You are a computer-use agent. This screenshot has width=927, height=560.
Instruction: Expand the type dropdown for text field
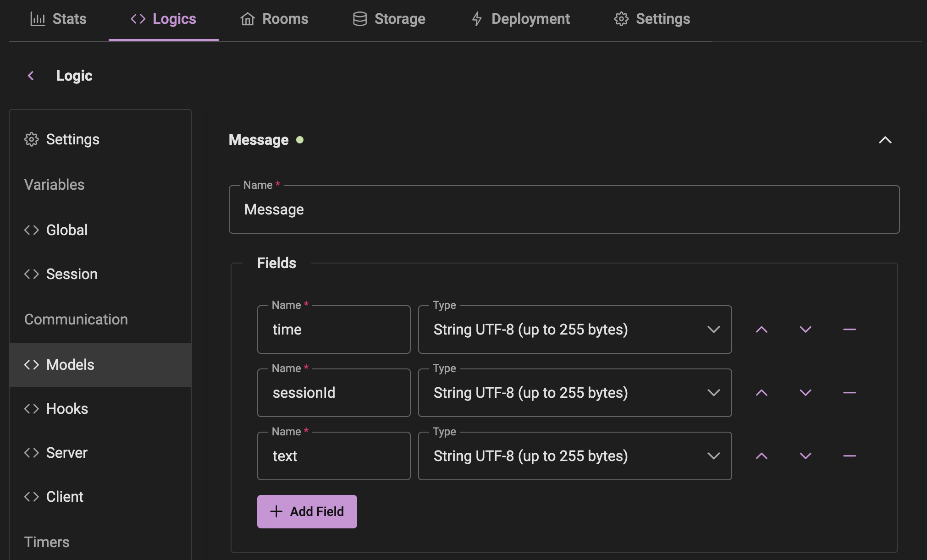(x=714, y=456)
